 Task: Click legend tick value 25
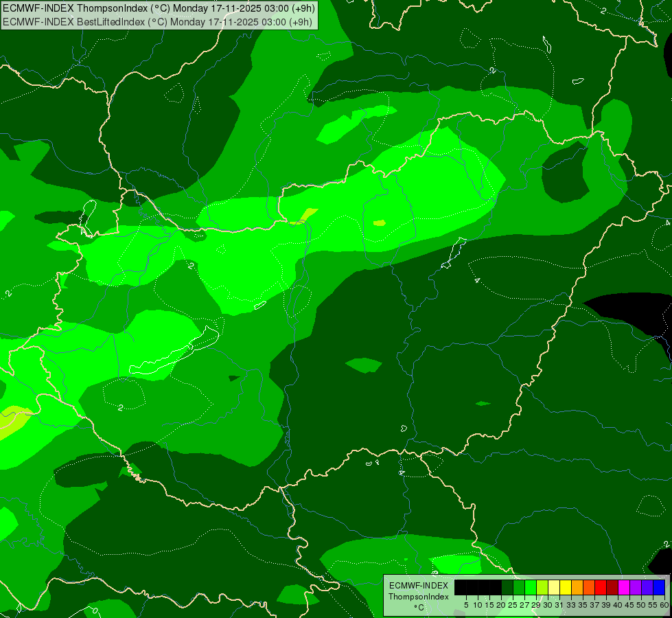(x=513, y=605)
